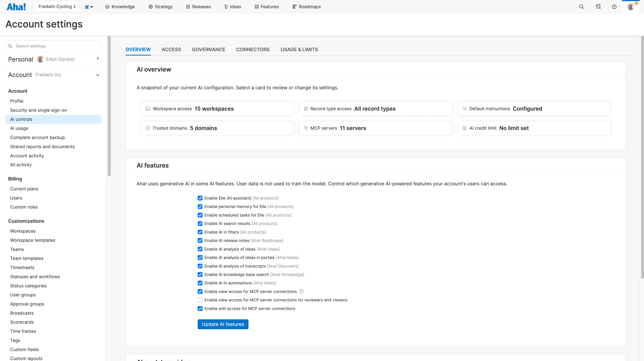Click the search settings magnifier icon
This screenshot has width=644, height=361.
[x=10, y=46]
